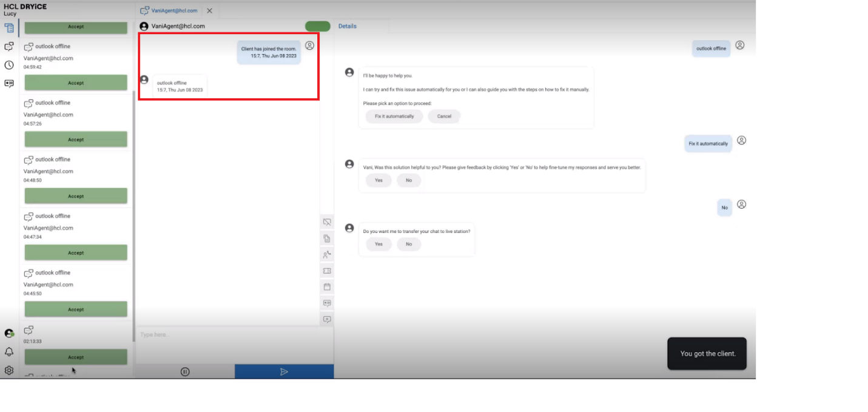This screenshot has height=412, width=868.
Task: Click the chat icon in VaniAgent@hcl.com tab
Action: (144, 11)
